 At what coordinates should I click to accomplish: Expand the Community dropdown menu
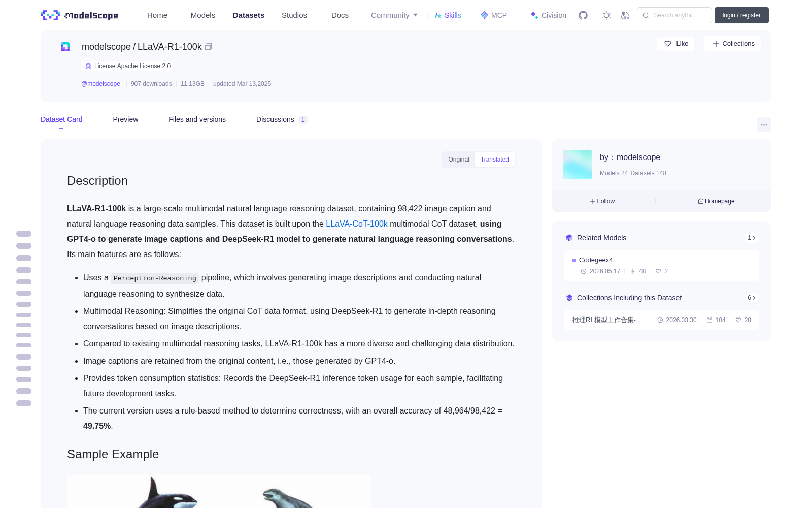tap(394, 15)
